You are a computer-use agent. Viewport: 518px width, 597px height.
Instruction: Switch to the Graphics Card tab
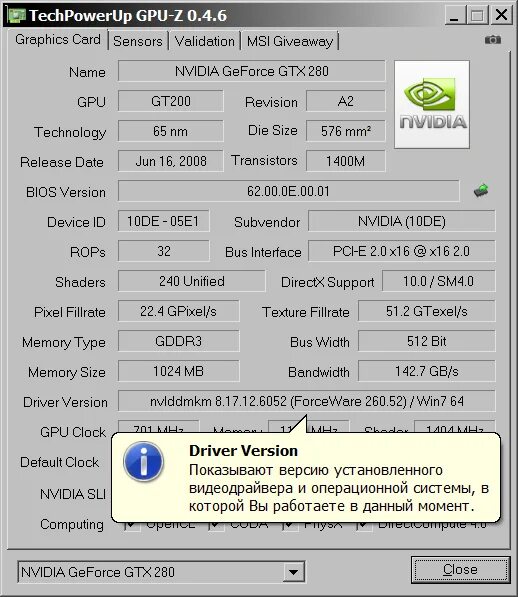(x=58, y=39)
